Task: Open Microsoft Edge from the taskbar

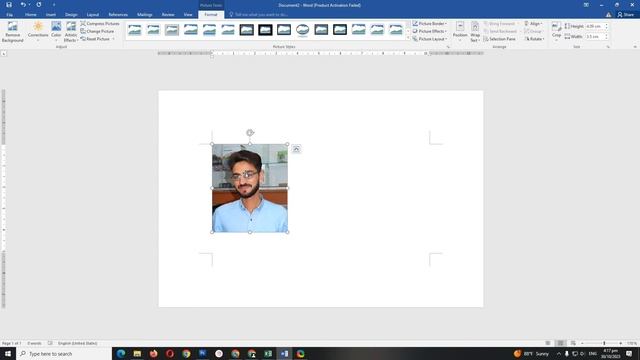Action: [x=121, y=353]
